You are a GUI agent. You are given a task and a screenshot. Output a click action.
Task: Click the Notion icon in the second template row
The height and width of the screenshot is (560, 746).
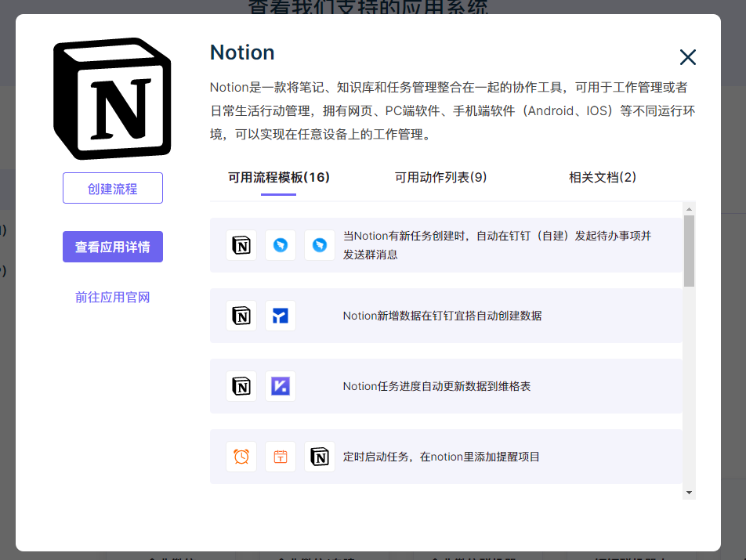241,315
